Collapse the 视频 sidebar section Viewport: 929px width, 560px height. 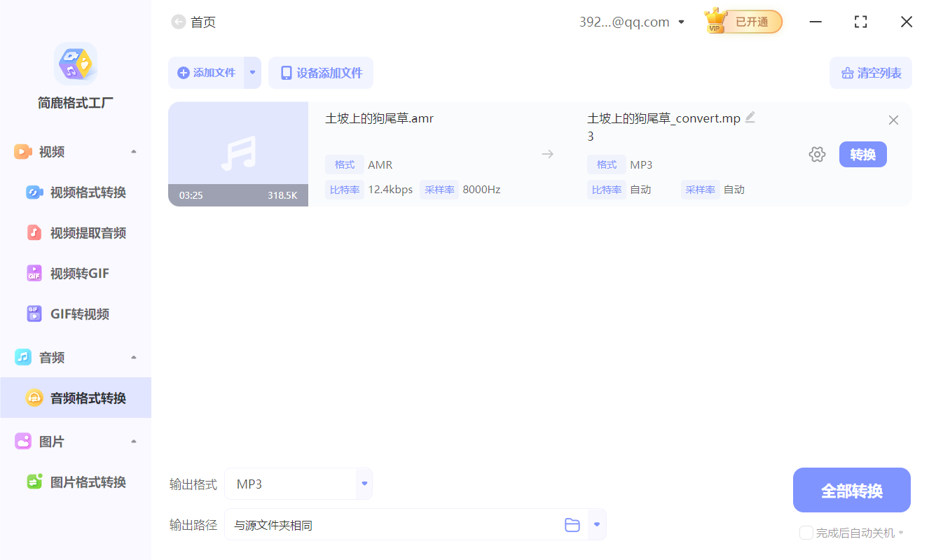tap(133, 150)
